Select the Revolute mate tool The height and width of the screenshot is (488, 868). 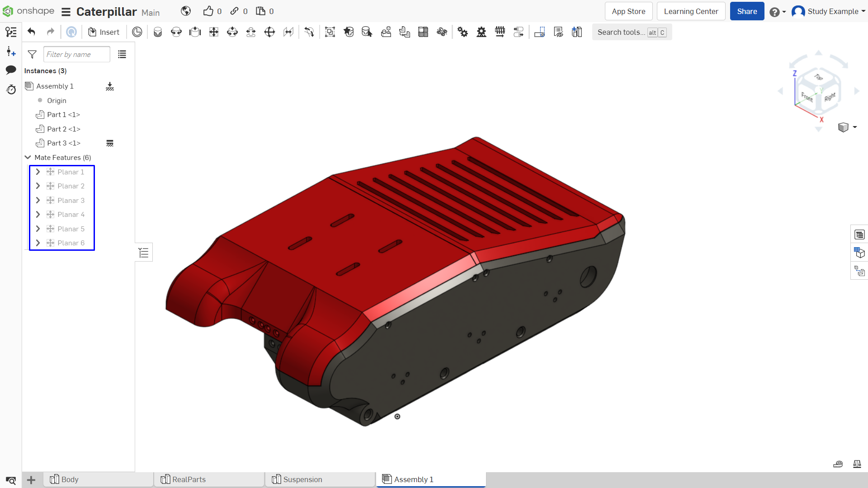pyautogui.click(x=176, y=32)
